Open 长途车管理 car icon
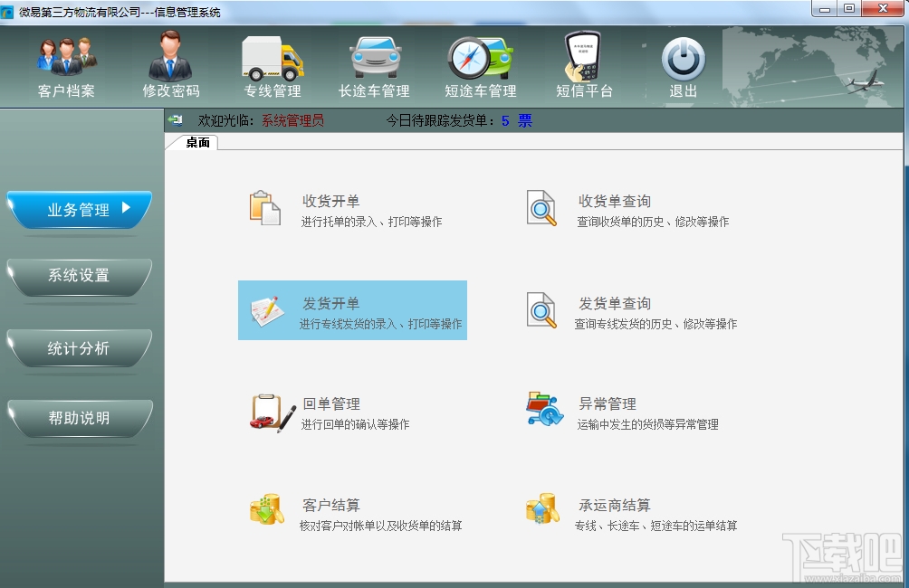Viewport: 909px width, 588px height. click(x=376, y=57)
